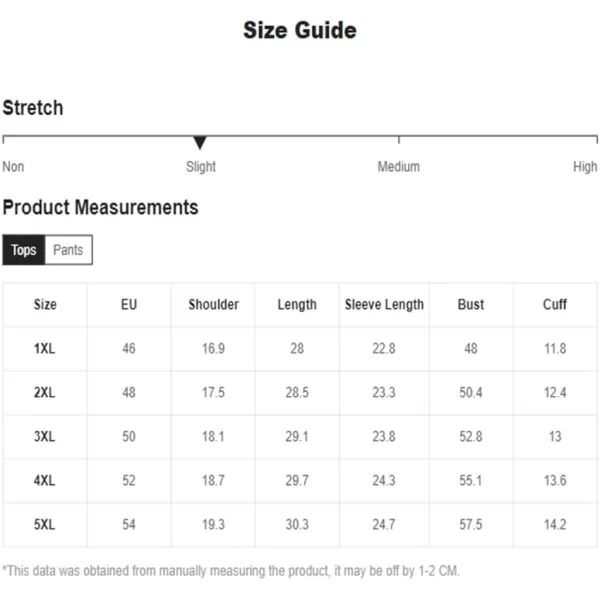Click the Shoulder column header

(214, 305)
